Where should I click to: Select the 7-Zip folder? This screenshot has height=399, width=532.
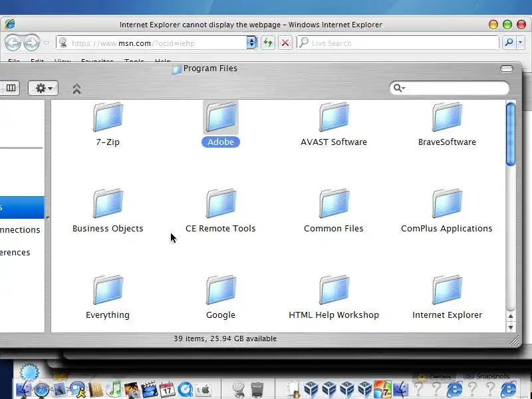click(x=108, y=124)
